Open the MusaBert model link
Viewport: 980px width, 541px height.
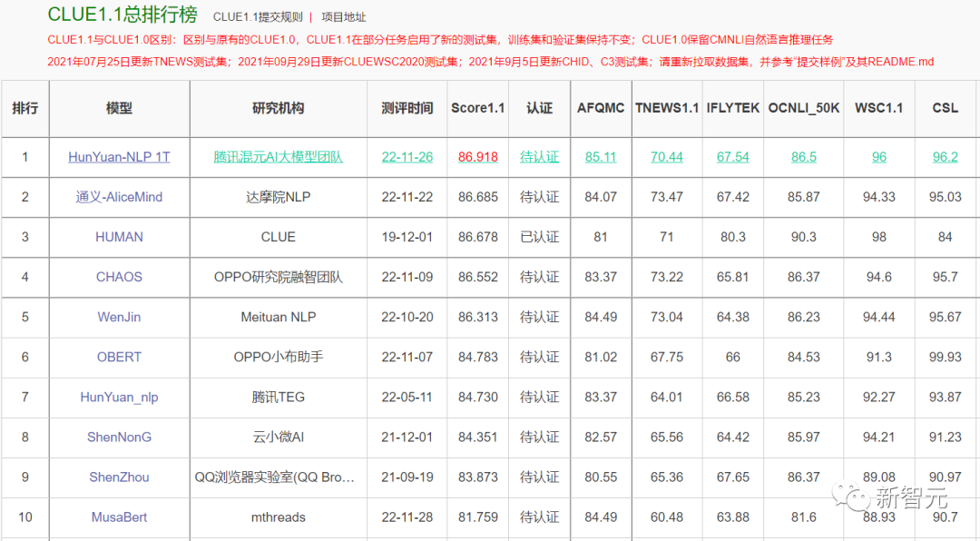click(119, 517)
